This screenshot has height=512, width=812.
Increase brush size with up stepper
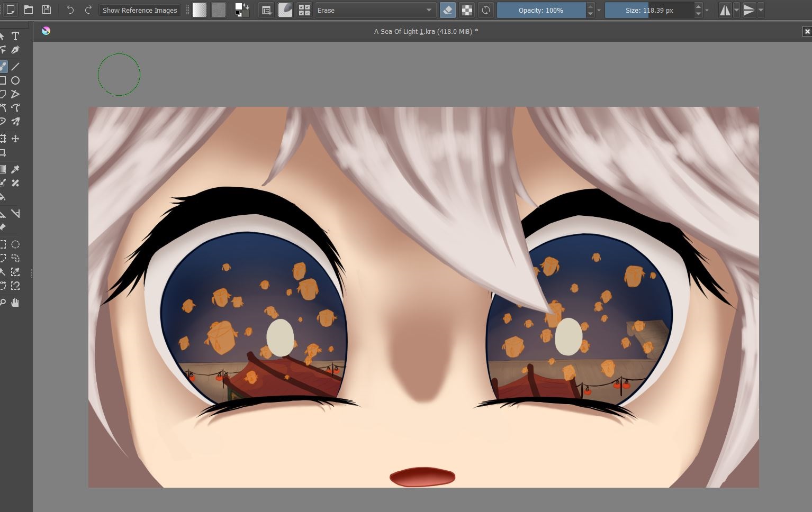click(x=698, y=7)
